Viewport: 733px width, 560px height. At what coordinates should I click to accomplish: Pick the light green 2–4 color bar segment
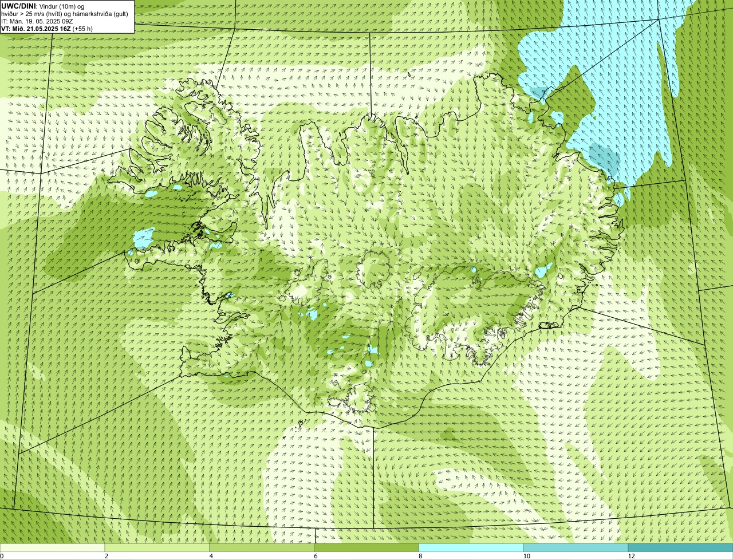(x=157, y=547)
